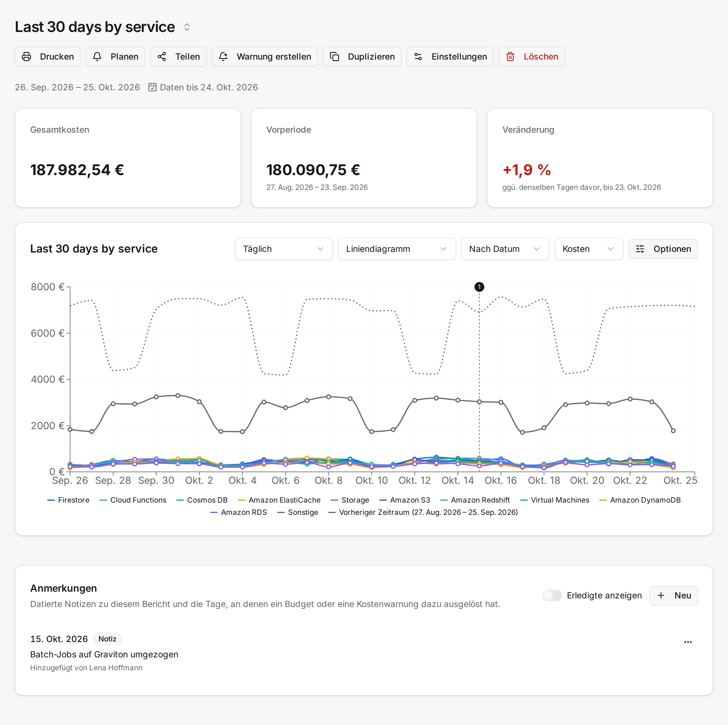Click the share icon for Teilen
This screenshot has width=728, height=725.
162,57
